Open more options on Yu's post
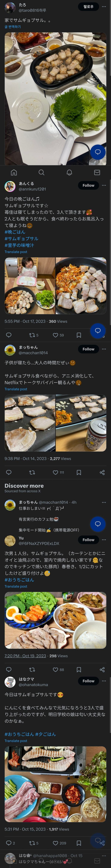Viewport: 111px width, 868px height. click(104, 540)
